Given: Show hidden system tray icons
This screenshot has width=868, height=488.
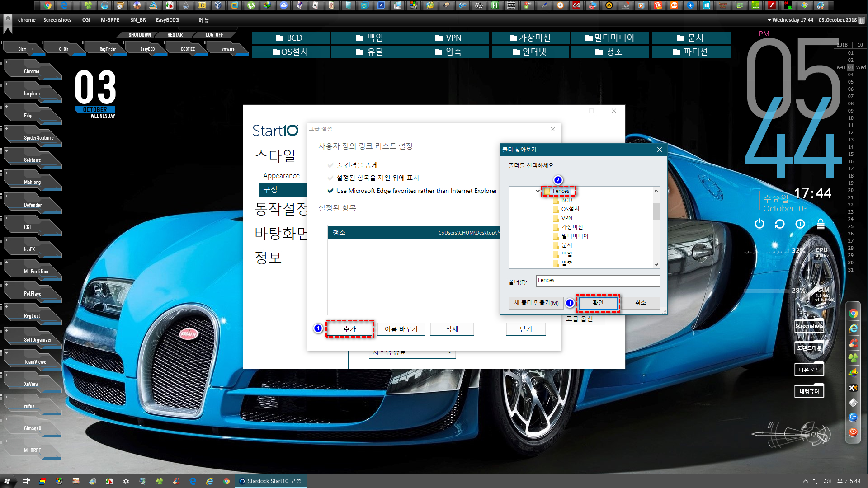Looking at the screenshot, I should [x=805, y=481].
